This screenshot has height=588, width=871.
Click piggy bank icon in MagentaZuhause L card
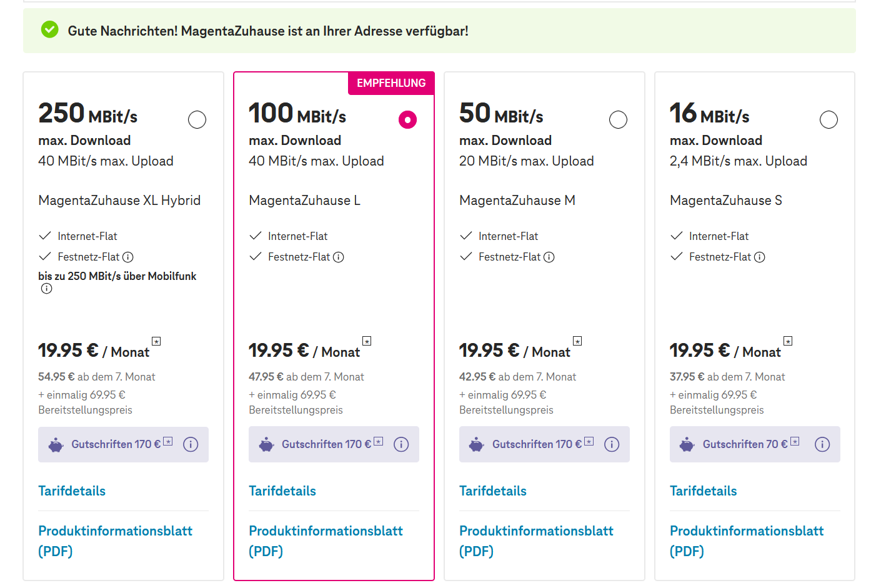267,445
